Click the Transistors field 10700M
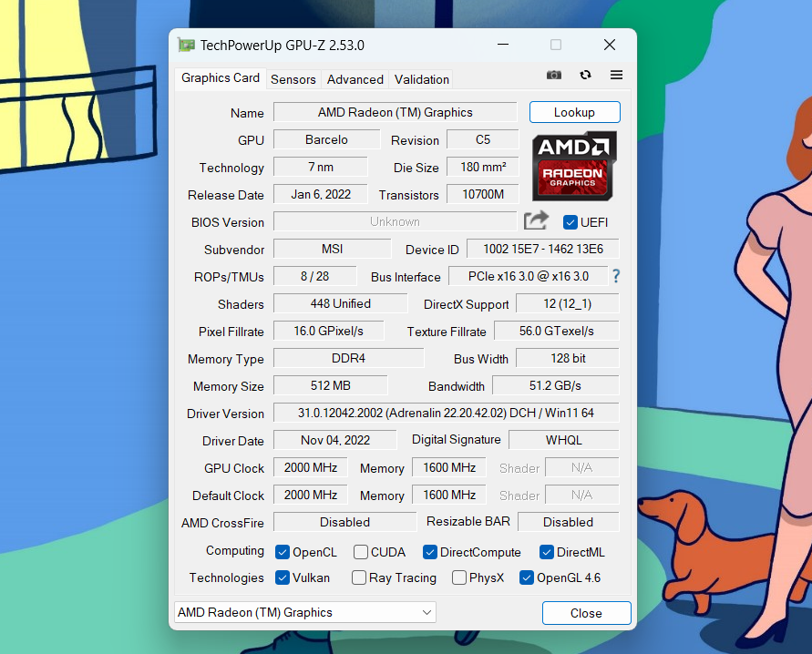The height and width of the screenshot is (654, 812). tap(483, 195)
